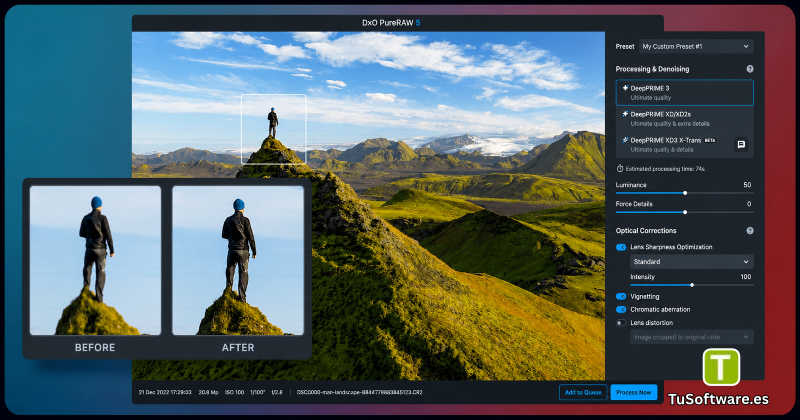The width and height of the screenshot is (800, 420).
Task: Click the CR2 file name in status bar
Action: pyautogui.click(x=359, y=392)
